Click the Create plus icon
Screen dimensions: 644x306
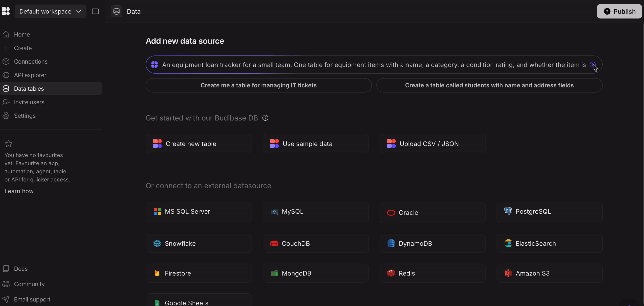click(x=6, y=48)
